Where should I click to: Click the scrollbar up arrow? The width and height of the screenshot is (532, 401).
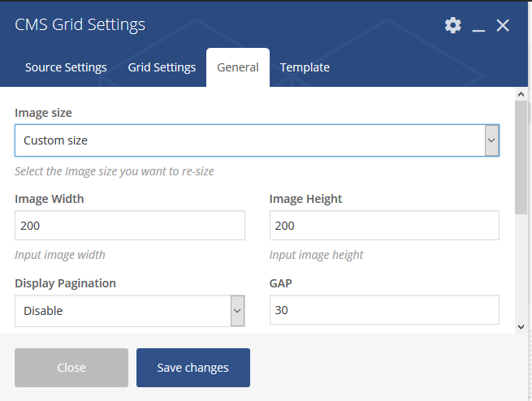[x=521, y=95]
